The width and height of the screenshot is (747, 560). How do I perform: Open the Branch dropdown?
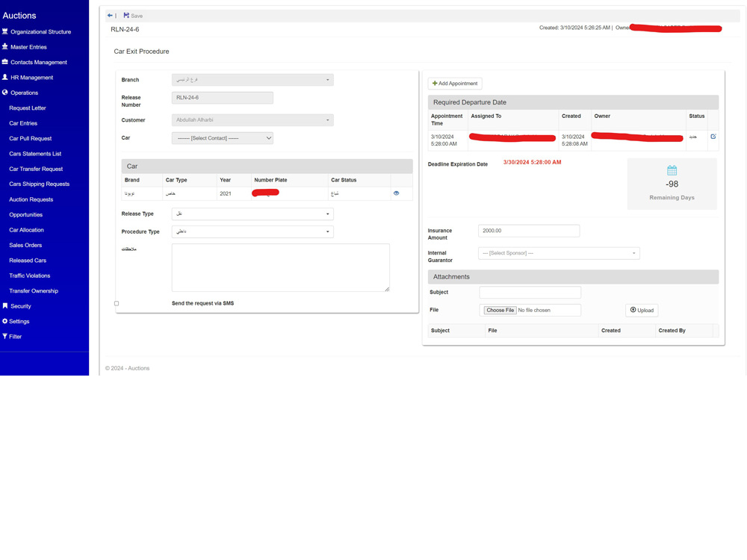click(x=252, y=80)
